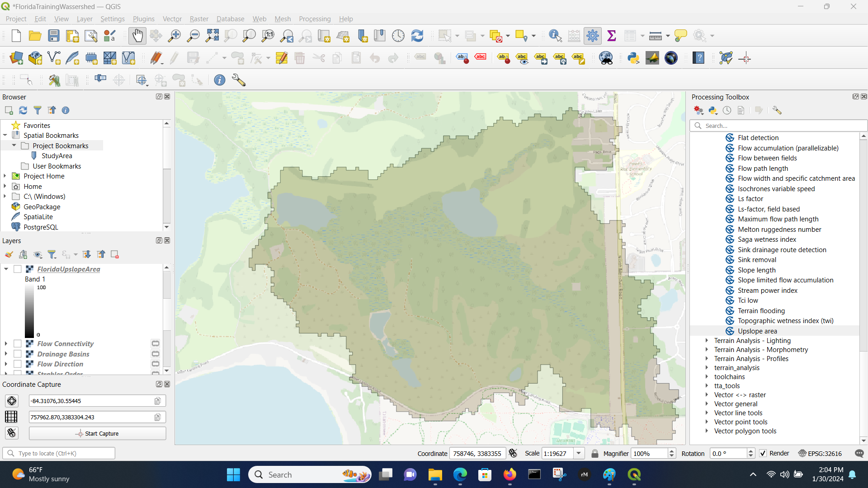Uncheck the Render checkbox
Image resolution: width=868 pixels, height=488 pixels.
[763, 453]
